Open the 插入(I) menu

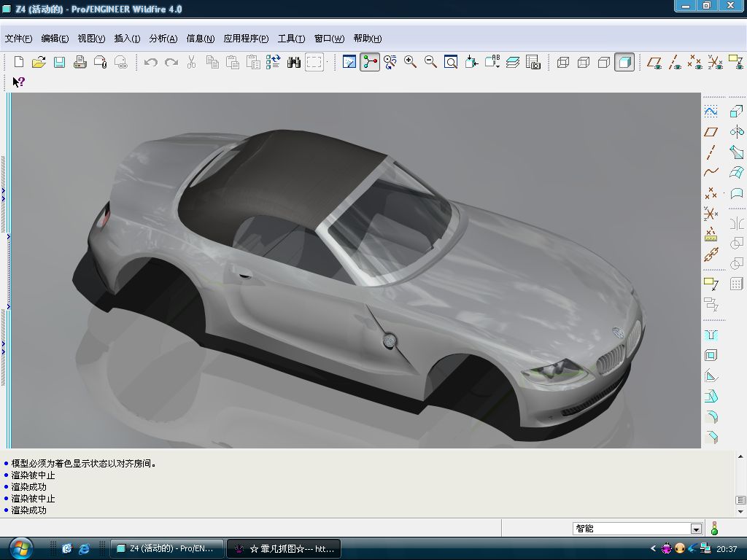click(x=127, y=39)
